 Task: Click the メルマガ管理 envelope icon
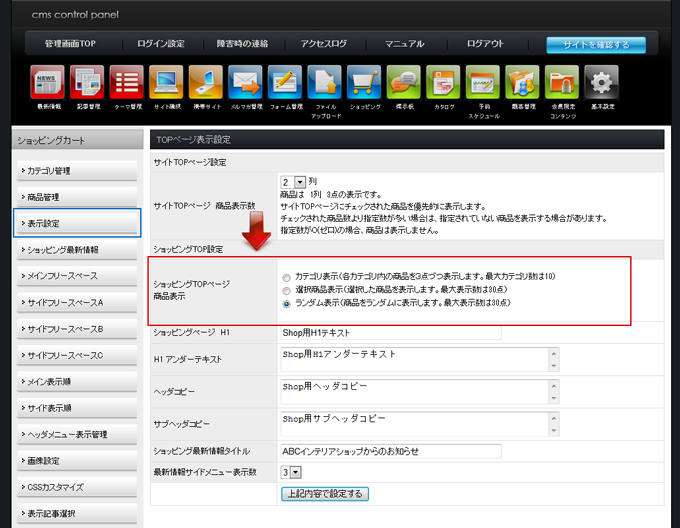click(x=245, y=82)
